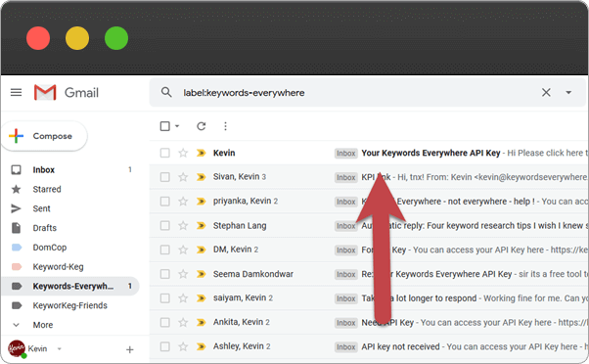Star the Sivan, Kevin email

[x=183, y=176]
